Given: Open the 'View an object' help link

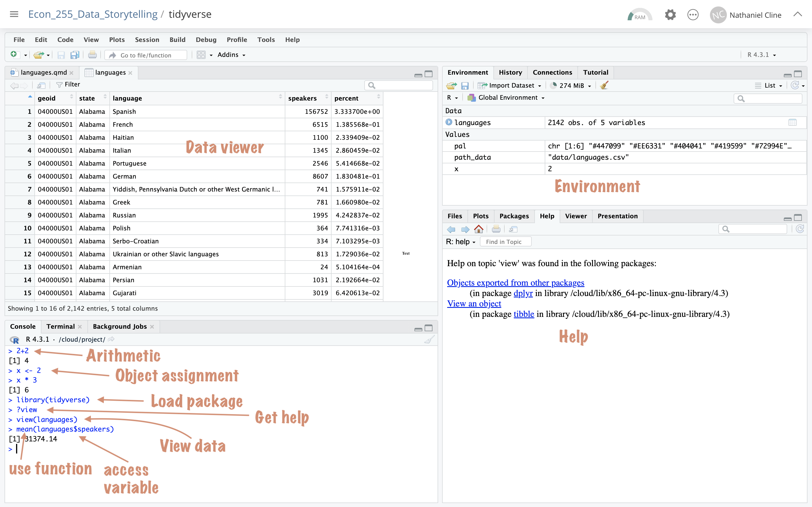Looking at the screenshot, I should (x=474, y=303).
